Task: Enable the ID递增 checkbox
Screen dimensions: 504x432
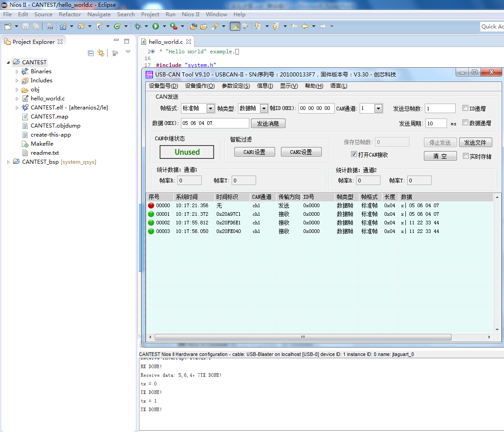Action: 465,108
